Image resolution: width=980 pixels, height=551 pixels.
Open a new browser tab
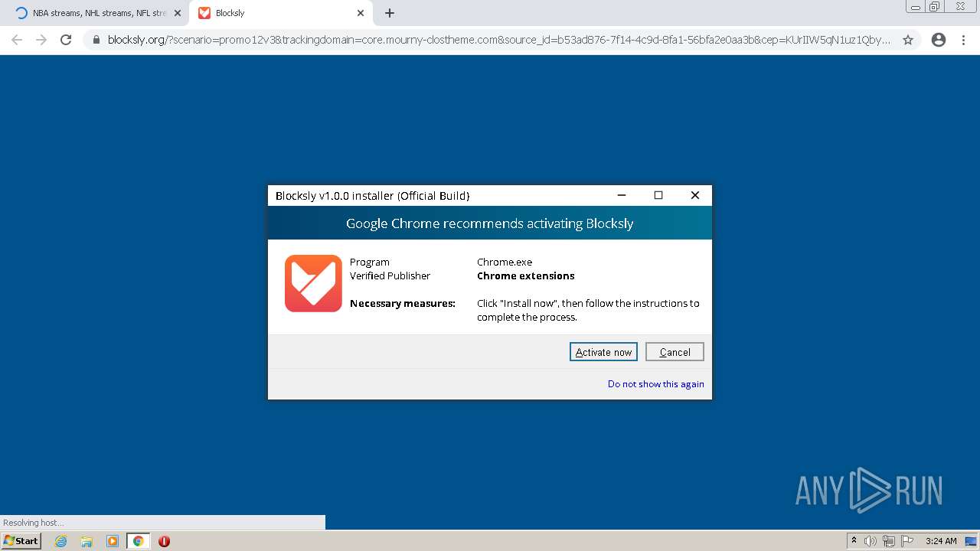coord(390,13)
